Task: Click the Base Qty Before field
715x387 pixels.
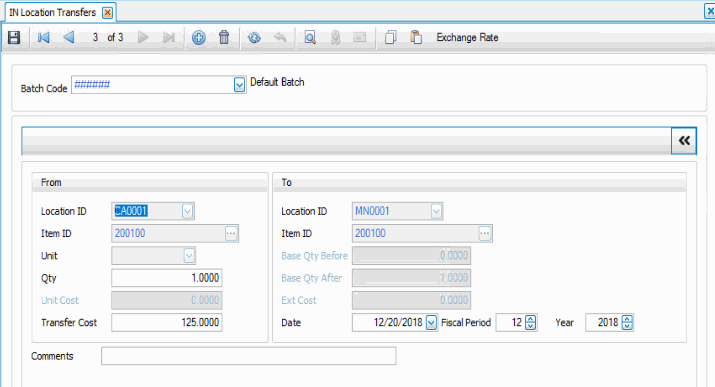Action: (411, 256)
